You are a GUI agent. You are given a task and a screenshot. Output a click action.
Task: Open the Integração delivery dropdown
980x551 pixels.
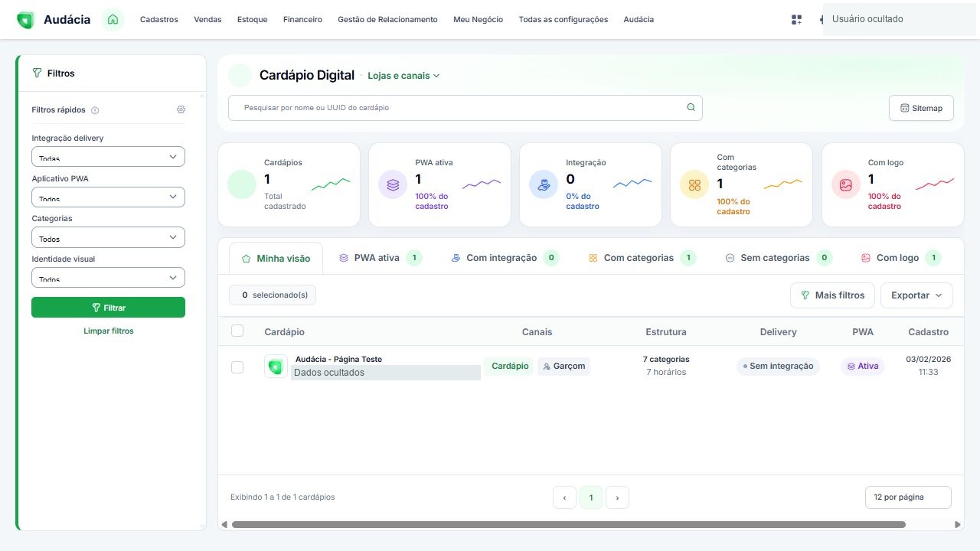pos(108,156)
